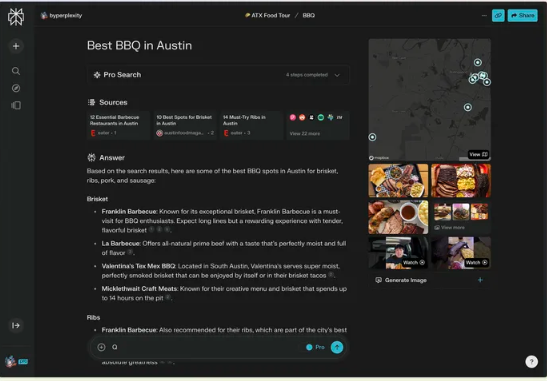Open three-dot more options menu
547x381 pixels.
point(484,16)
